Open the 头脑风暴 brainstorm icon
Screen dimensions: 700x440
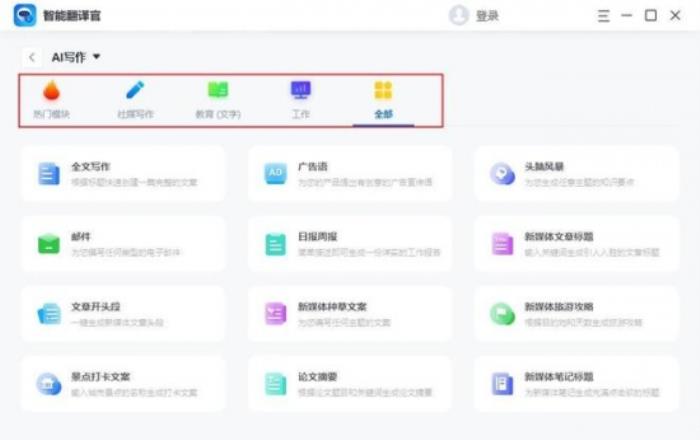[502, 174]
